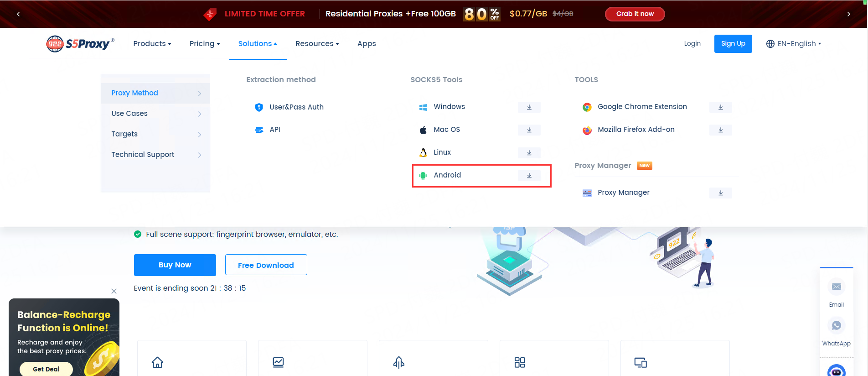Click the Sign Up button
Screen dimensions: 868x376
733,44
